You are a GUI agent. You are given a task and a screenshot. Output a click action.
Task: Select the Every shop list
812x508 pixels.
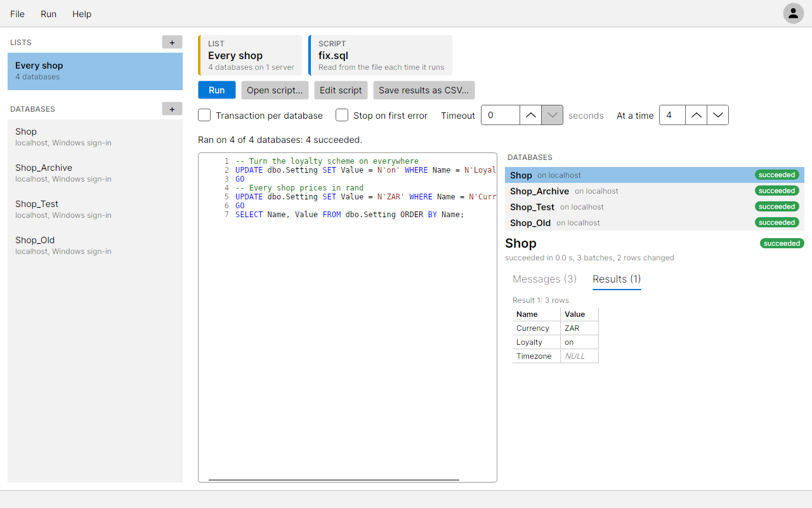95,71
